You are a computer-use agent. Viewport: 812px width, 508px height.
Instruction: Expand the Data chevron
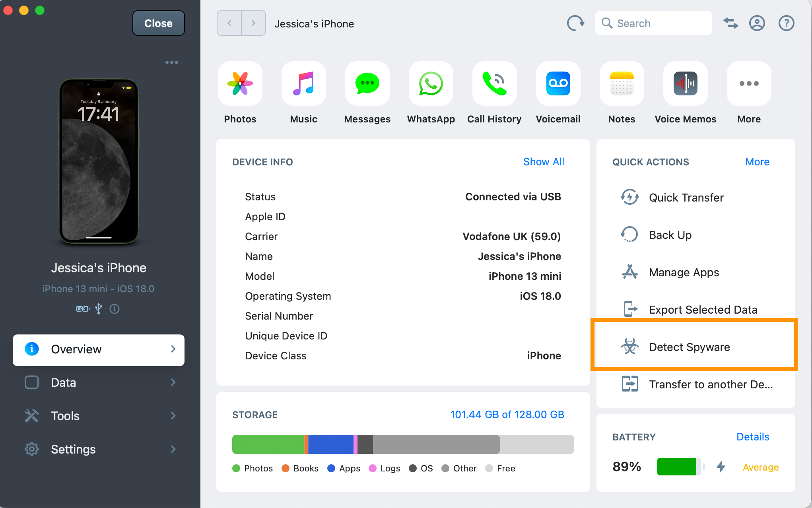[x=173, y=382]
